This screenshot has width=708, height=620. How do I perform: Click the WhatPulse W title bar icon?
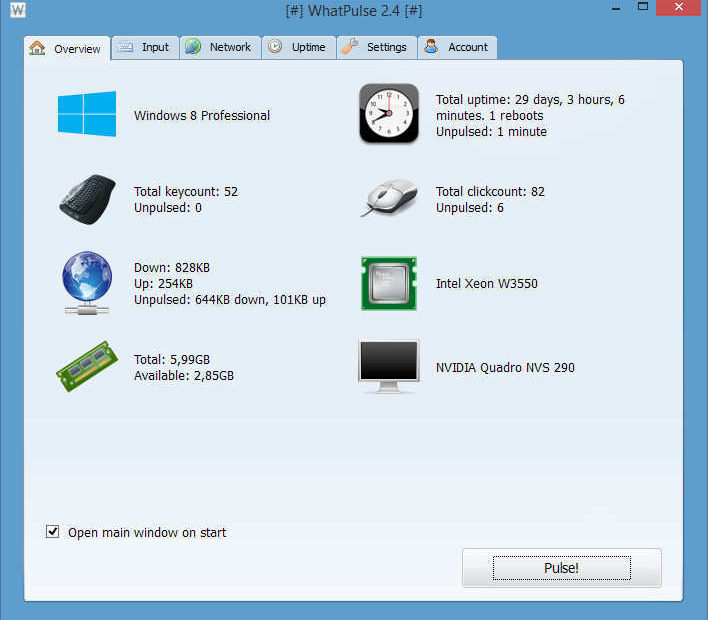click(17, 9)
